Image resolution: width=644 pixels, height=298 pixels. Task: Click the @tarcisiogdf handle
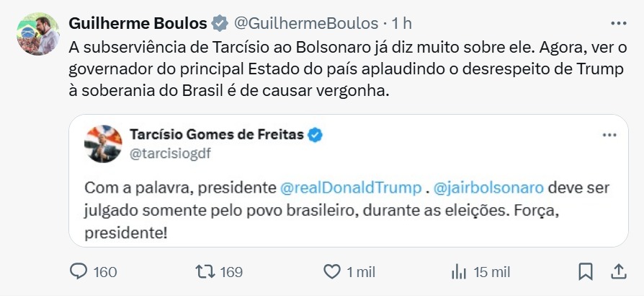coord(170,153)
